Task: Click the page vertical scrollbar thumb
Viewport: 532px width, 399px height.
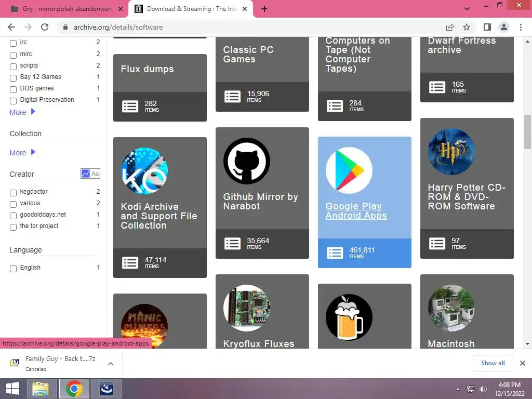Action: click(x=527, y=131)
